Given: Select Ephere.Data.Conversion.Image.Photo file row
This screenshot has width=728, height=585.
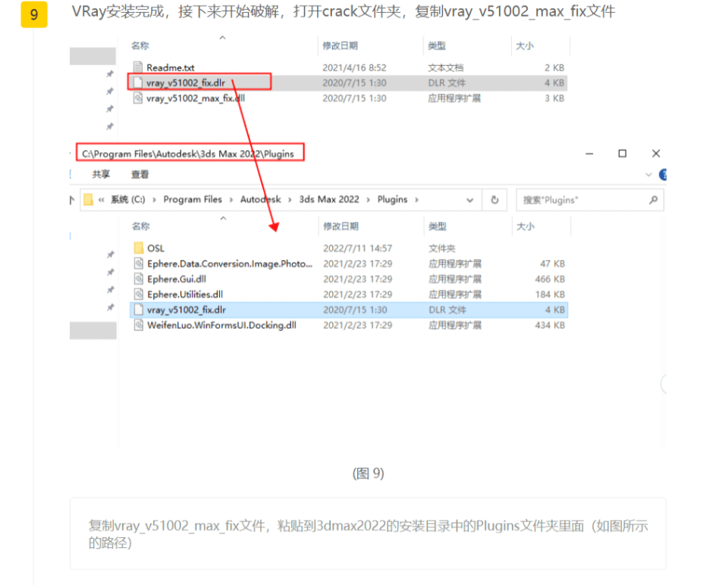Looking at the screenshot, I should pyautogui.click(x=229, y=264).
